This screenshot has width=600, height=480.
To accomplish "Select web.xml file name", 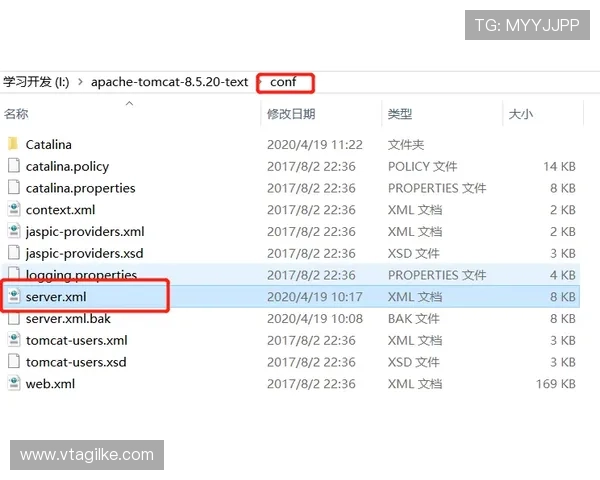I will coord(50,384).
